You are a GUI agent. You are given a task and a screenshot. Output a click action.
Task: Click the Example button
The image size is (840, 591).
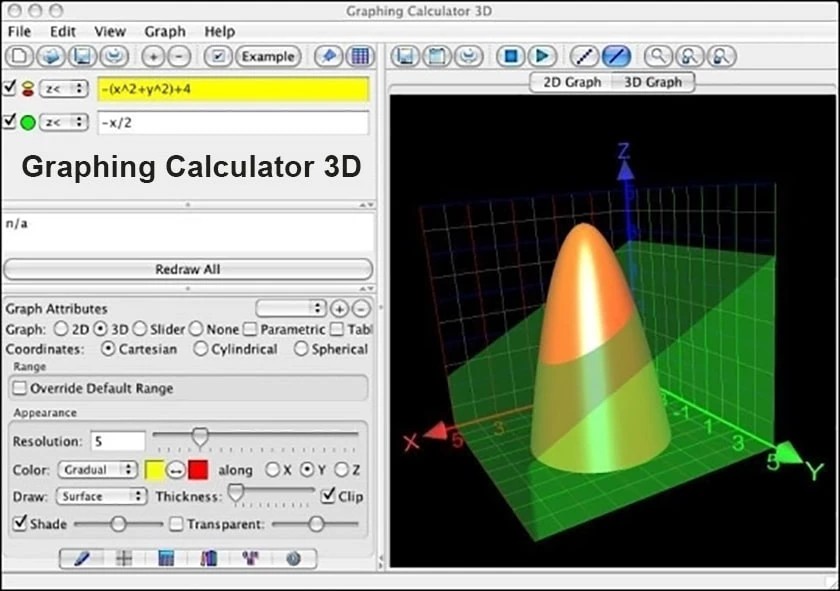(x=268, y=56)
